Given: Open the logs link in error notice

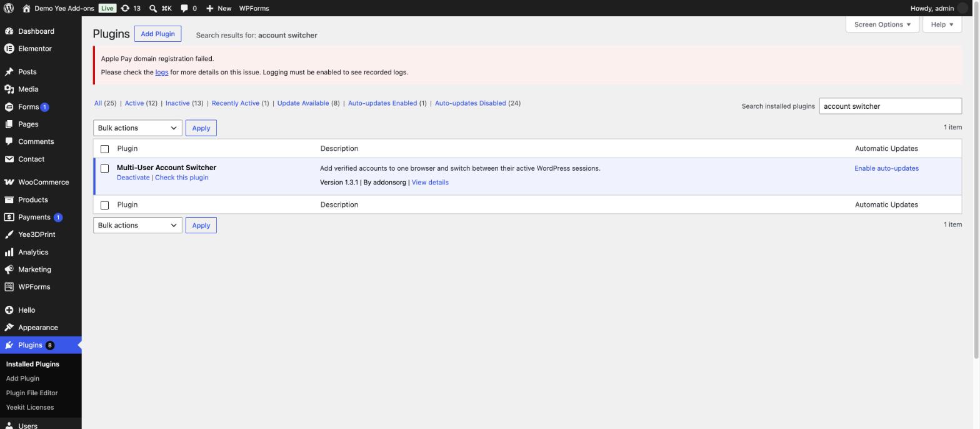Looking at the screenshot, I should click(161, 73).
